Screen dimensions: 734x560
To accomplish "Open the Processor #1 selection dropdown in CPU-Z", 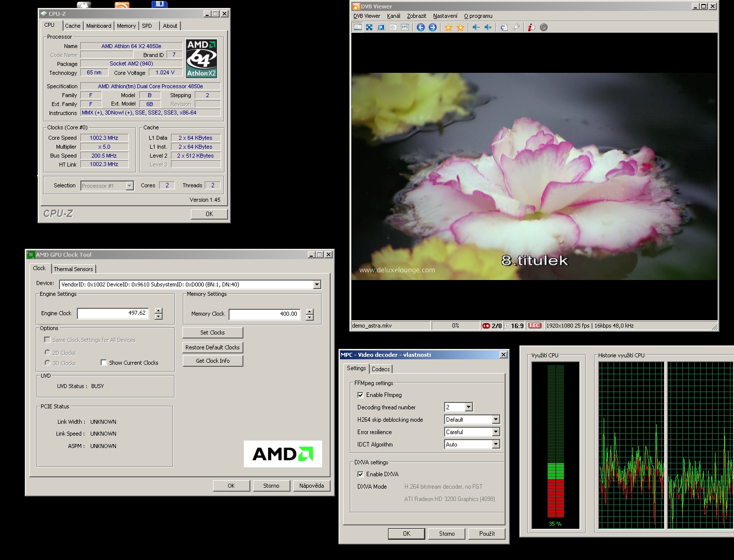I will click(129, 186).
